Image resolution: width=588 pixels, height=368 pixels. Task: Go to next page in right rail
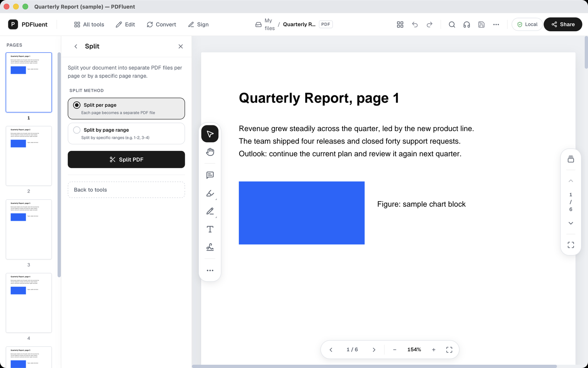tap(571, 223)
